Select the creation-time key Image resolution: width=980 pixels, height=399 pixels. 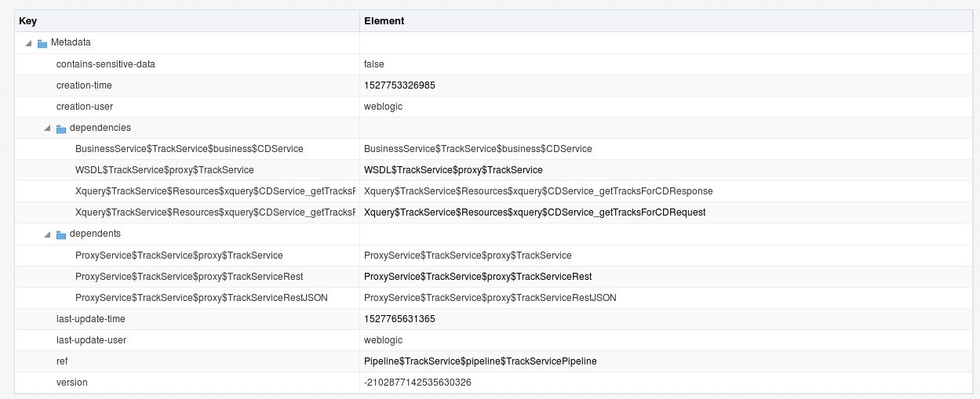(x=86, y=85)
